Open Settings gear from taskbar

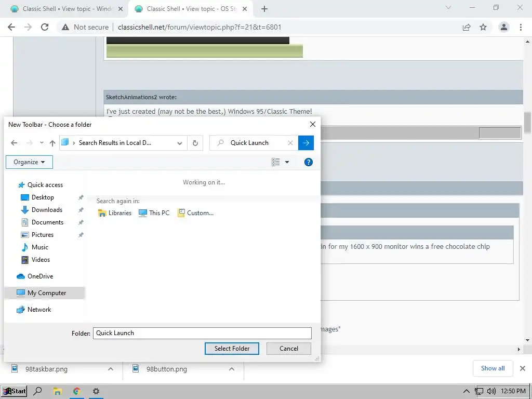click(96, 392)
